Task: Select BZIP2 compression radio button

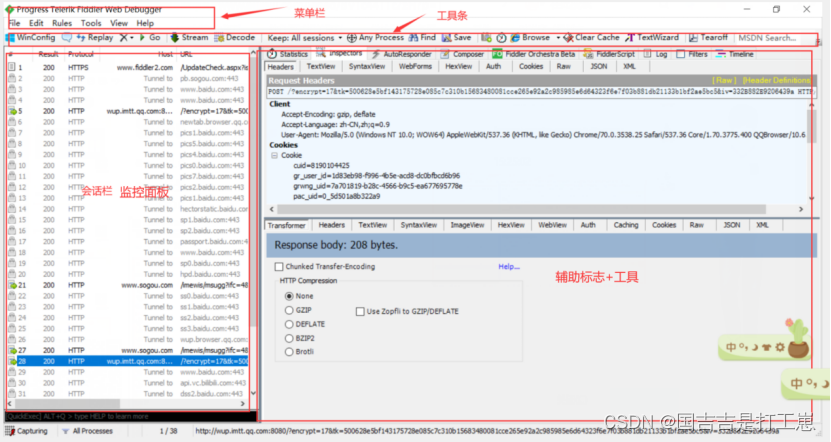Action: click(289, 338)
